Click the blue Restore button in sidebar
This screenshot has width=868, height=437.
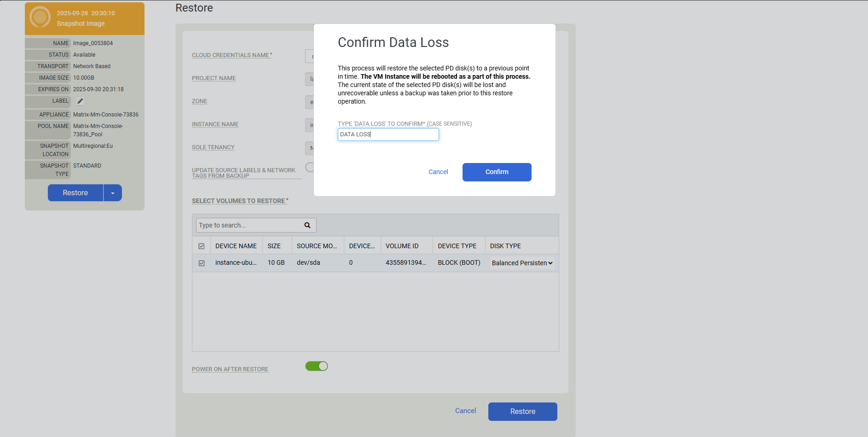75,193
